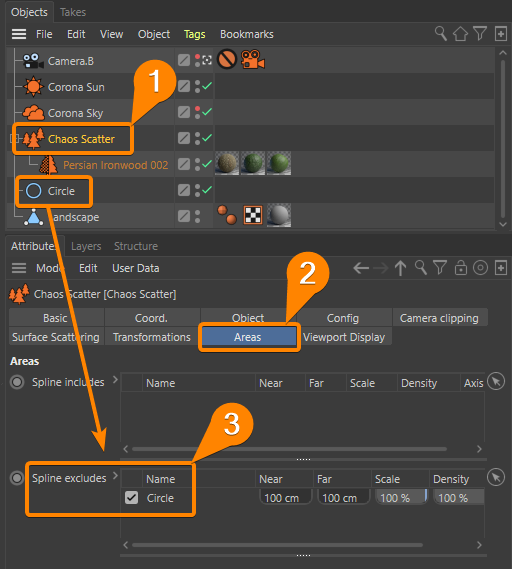Open the Transformations tab

[x=152, y=337]
